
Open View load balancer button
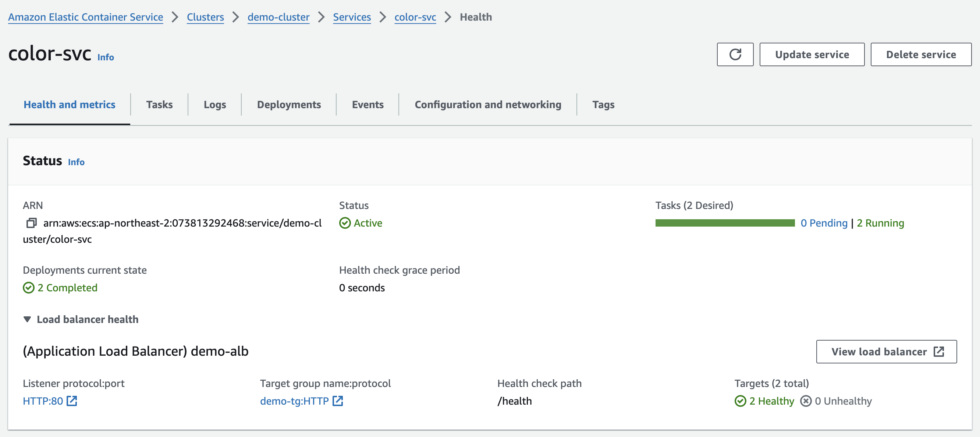886,351
